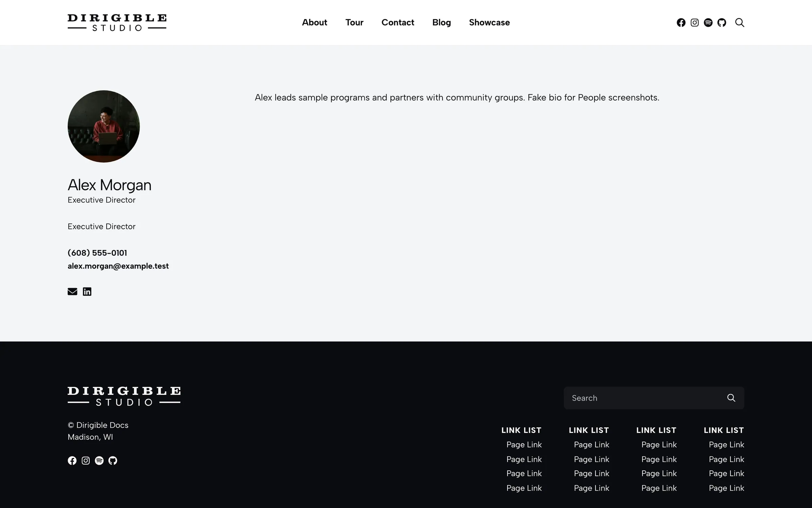Click the footer search submit icon
This screenshot has width=812, height=508.
[x=731, y=398]
